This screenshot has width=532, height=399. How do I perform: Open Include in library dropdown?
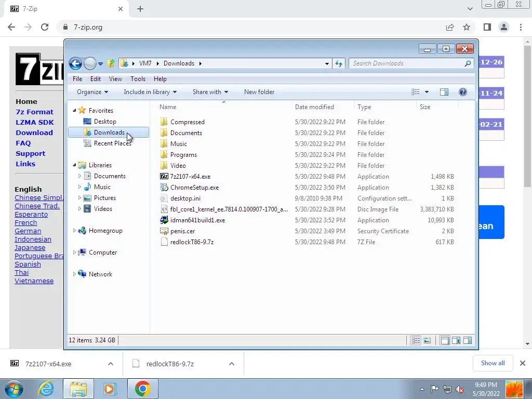[150, 92]
